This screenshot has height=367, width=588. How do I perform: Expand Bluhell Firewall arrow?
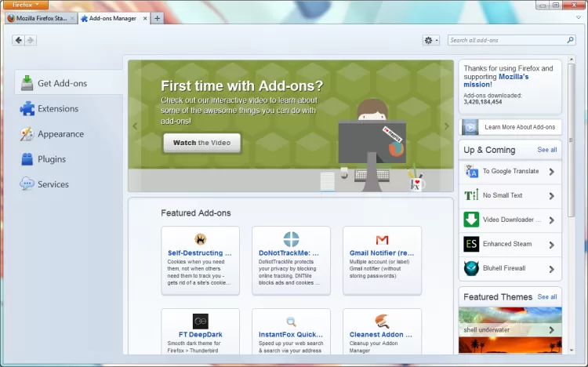click(552, 269)
